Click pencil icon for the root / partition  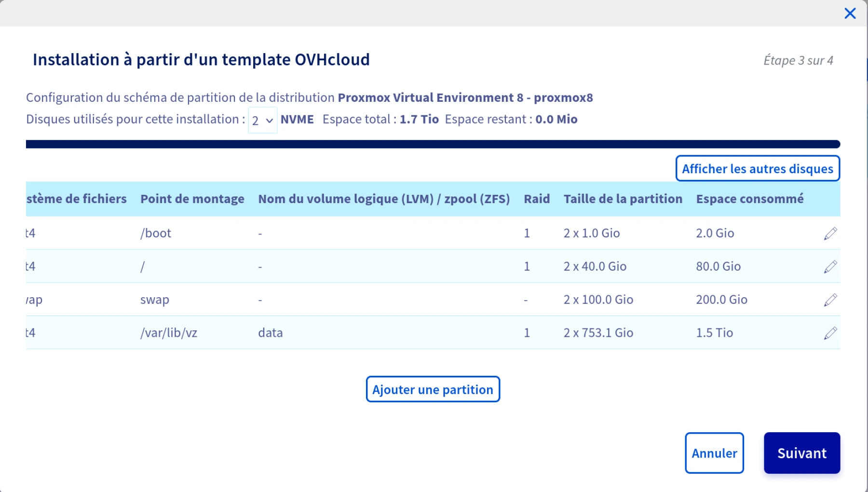point(830,267)
